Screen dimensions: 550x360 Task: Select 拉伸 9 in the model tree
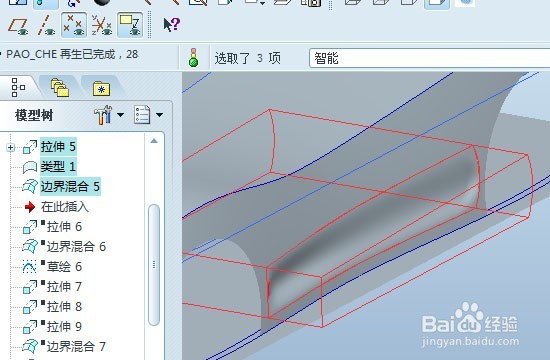64,327
